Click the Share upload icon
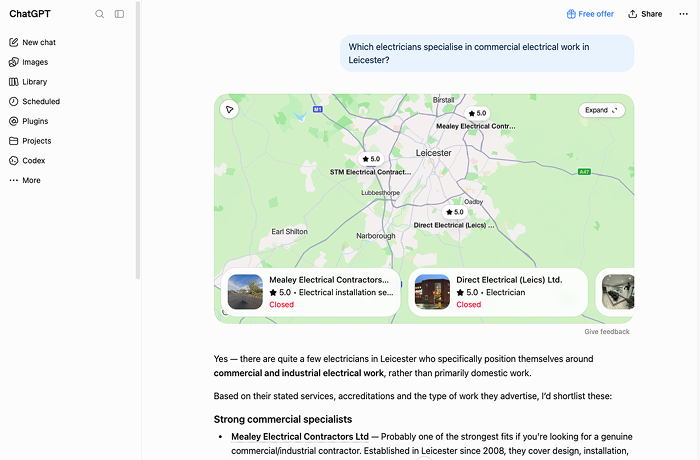This screenshot has height=460, width=700. 633,14
